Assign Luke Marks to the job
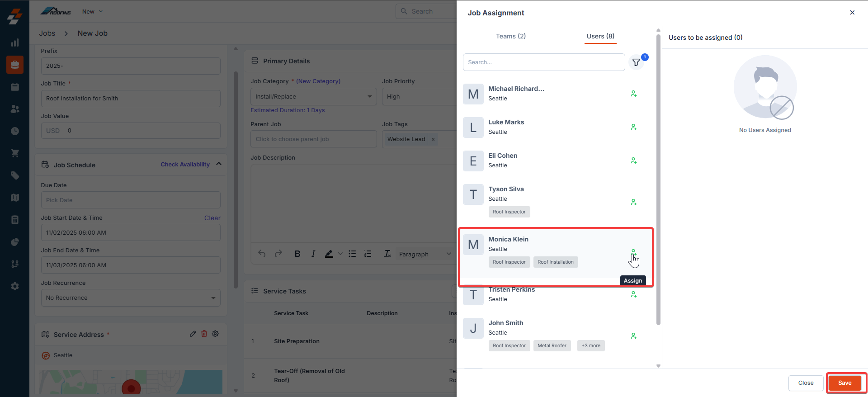 point(634,127)
